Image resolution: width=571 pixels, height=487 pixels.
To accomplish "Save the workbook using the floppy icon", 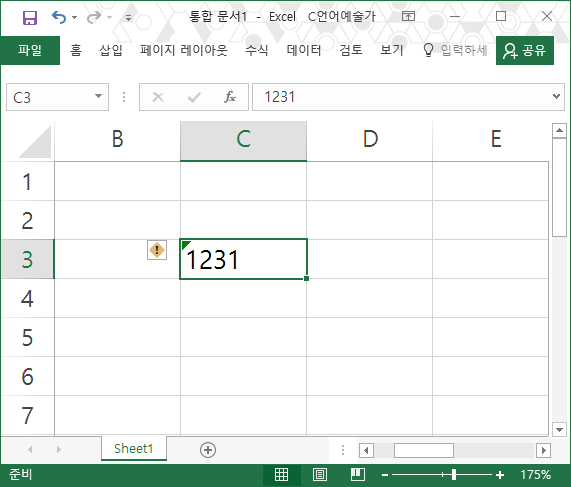I will (29, 17).
